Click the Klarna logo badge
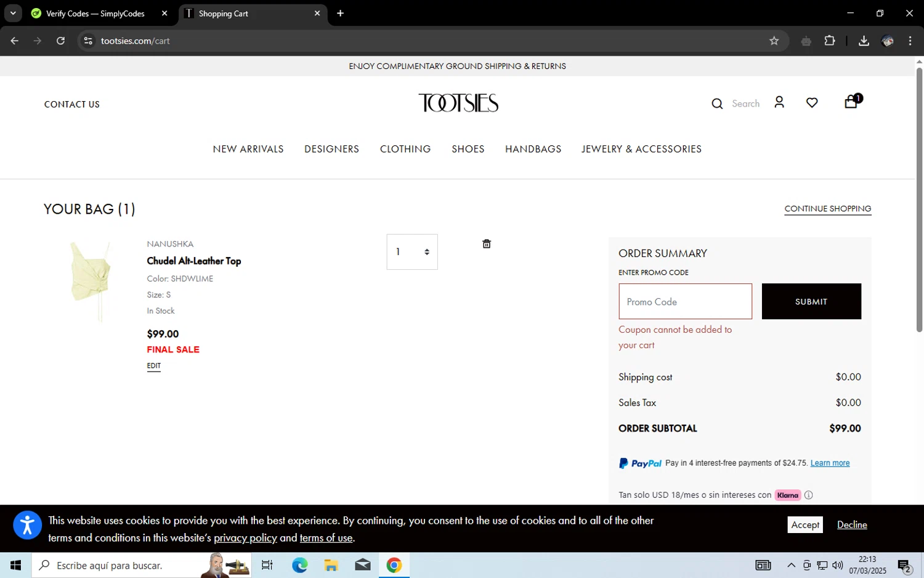Viewport: 924px width, 578px height. tap(788, 495)
